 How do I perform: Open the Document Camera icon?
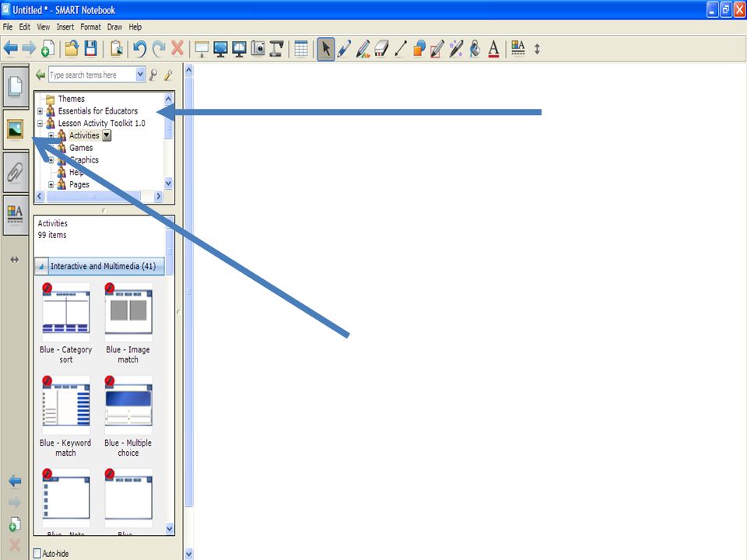(276, 48)
